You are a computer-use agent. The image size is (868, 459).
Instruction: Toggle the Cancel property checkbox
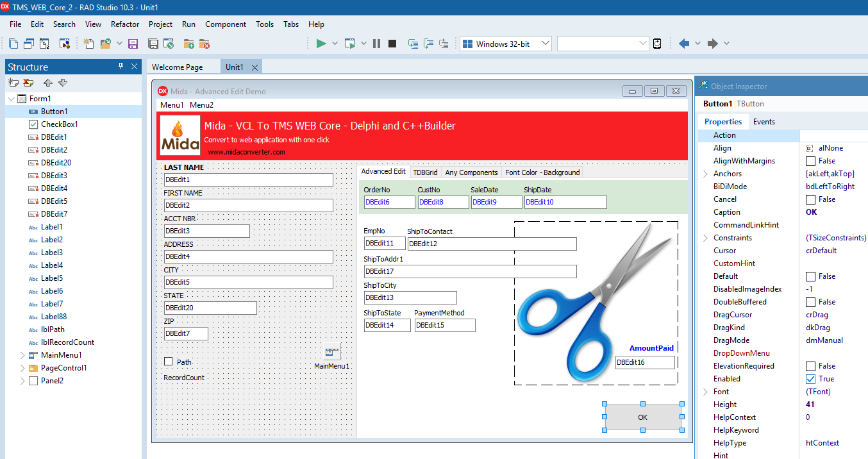pos(810,199)
